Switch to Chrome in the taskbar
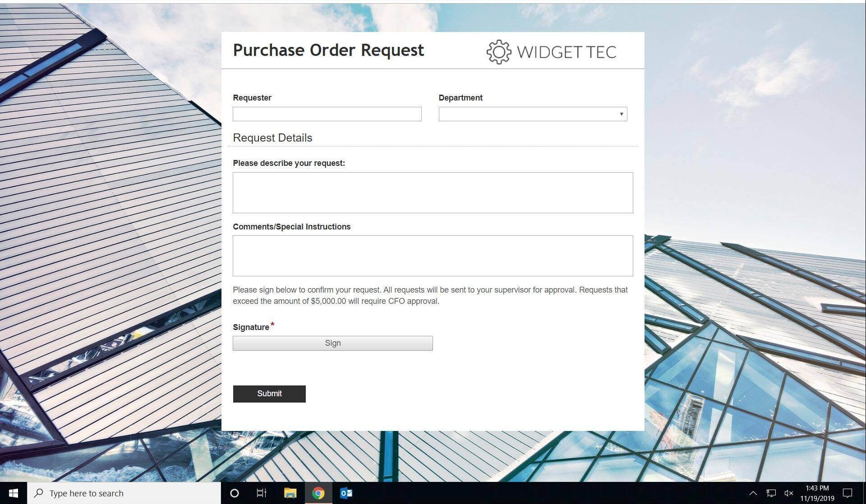866x504 pixels. coord(318,493)
